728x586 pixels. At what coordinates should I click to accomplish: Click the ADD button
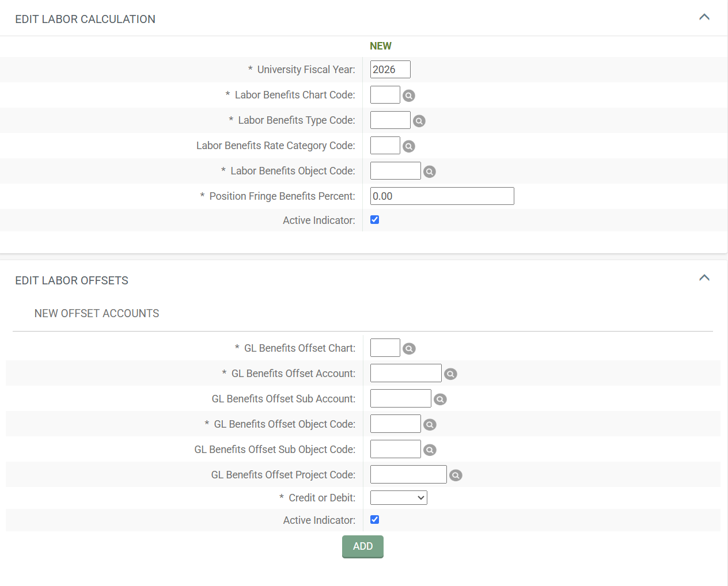(x=362, y=546)
